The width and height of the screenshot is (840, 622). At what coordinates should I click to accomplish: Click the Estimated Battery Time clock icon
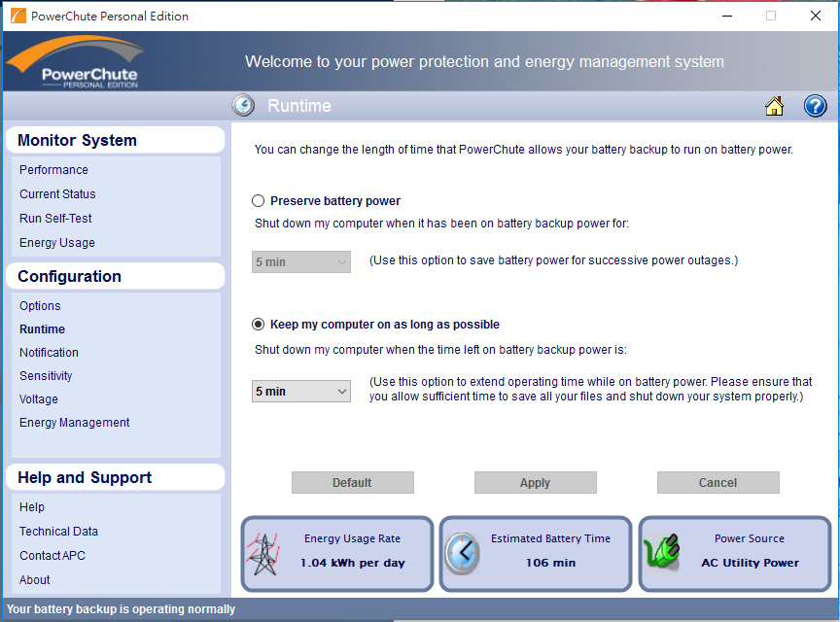click(x=462, y=553)
